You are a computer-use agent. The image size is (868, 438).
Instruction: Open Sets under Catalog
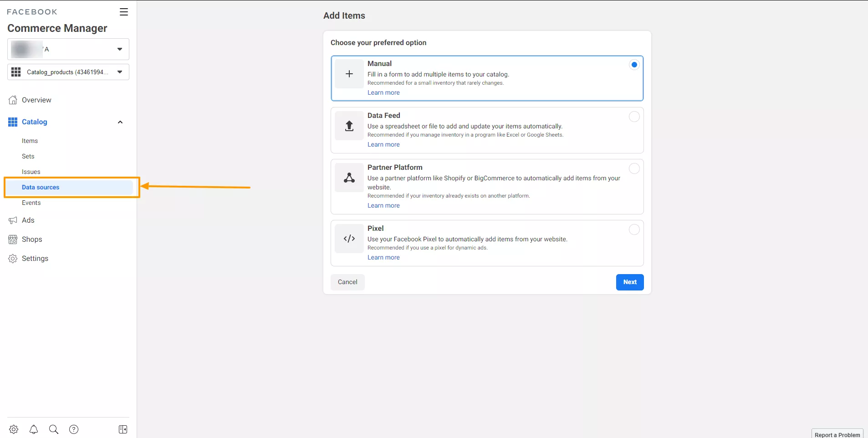[x=28, y=157]
